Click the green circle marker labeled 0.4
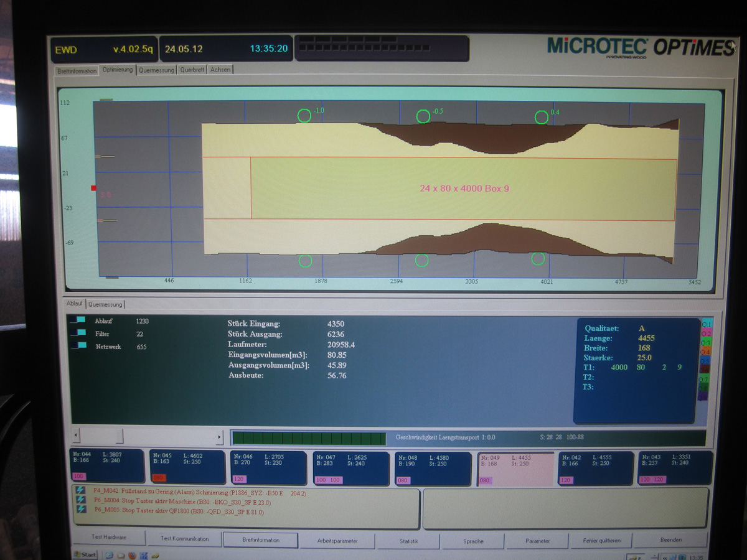747x560 pixels. click(x=542, y=117)
